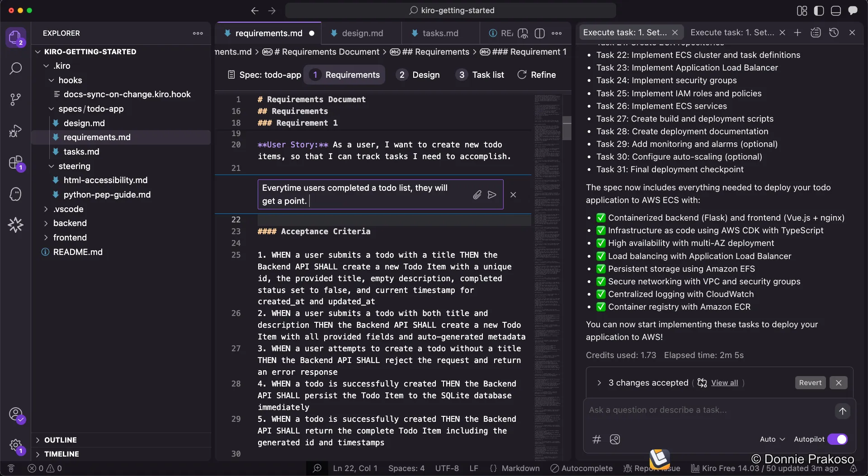Attach a file with the paperclip icon

477,195
